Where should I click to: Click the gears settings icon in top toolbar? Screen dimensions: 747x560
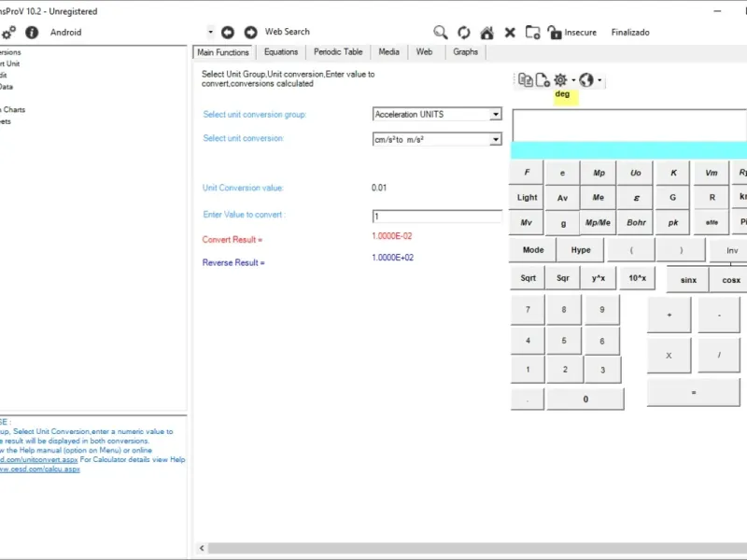coord(8,33)
